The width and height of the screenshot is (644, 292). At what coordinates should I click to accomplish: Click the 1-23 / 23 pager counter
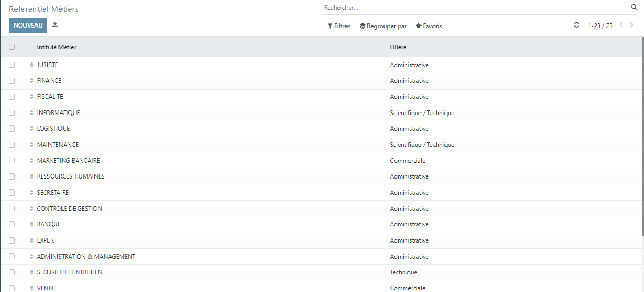tap(600, 26)
